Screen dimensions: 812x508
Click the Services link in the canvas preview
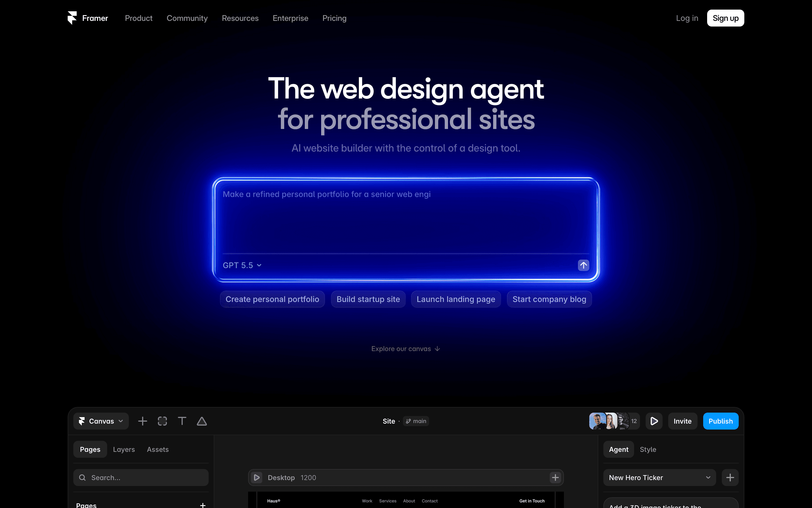(388, 501)
